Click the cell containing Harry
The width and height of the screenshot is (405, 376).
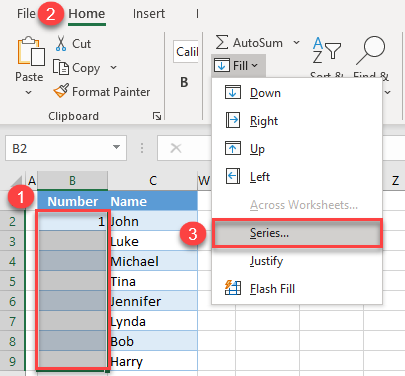[x=153, y=361]
